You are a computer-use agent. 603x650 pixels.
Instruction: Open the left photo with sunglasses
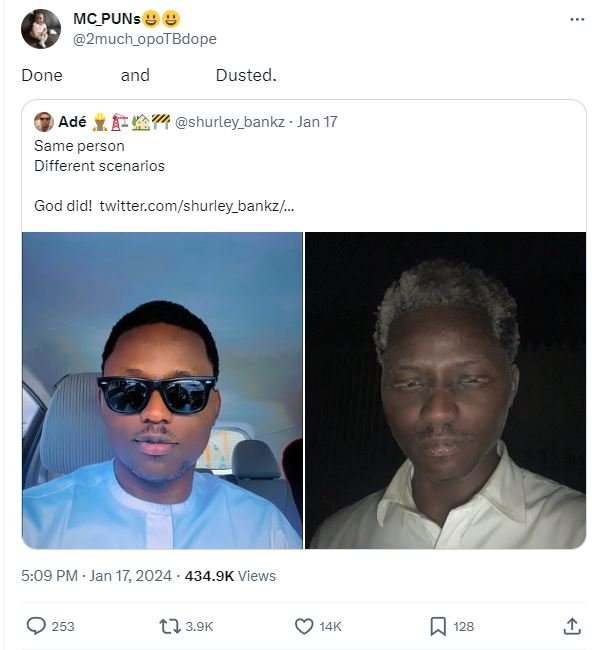(x=162, y=390)
